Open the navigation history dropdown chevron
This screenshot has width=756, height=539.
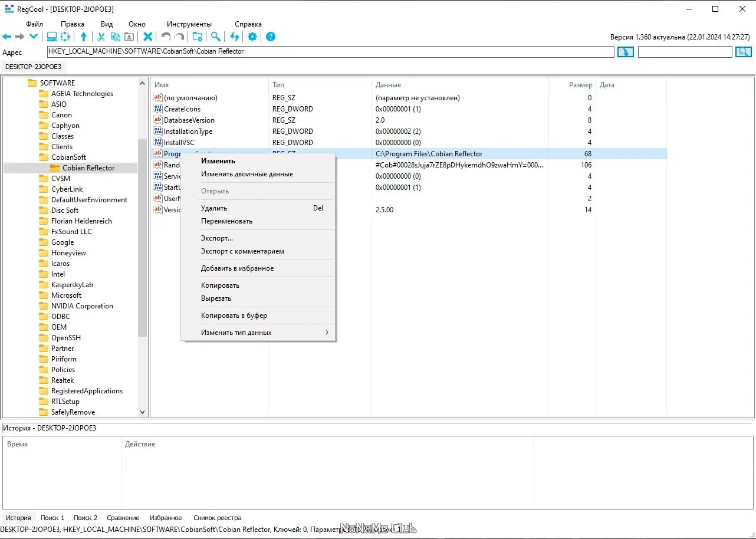(x=34, y=37)
